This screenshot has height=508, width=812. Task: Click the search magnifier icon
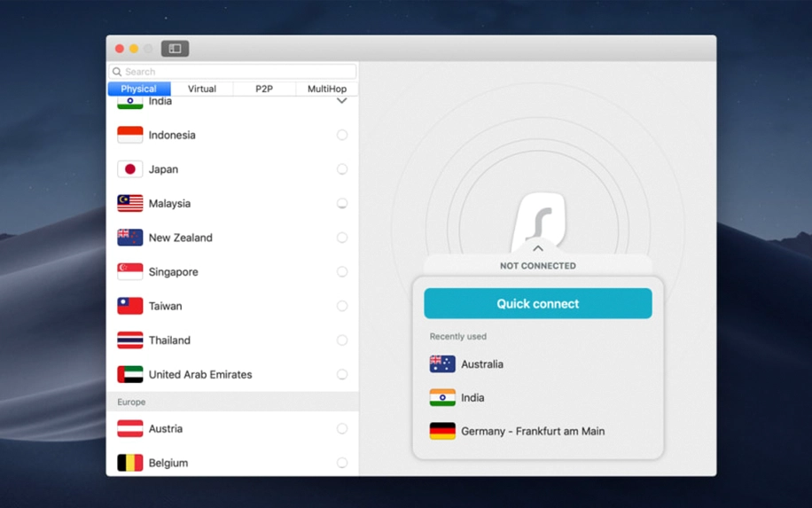click(117, 72)
